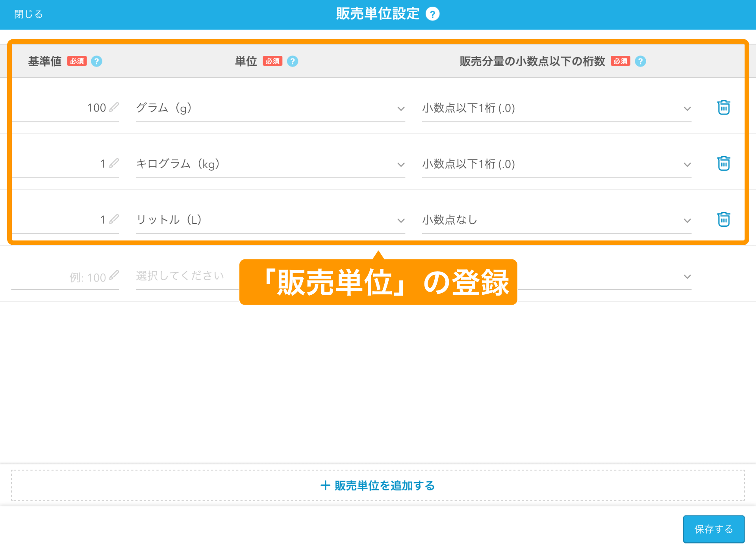Click 販売単位を追加する button
This screenshot has width=756, height=551.
(378, 485)
